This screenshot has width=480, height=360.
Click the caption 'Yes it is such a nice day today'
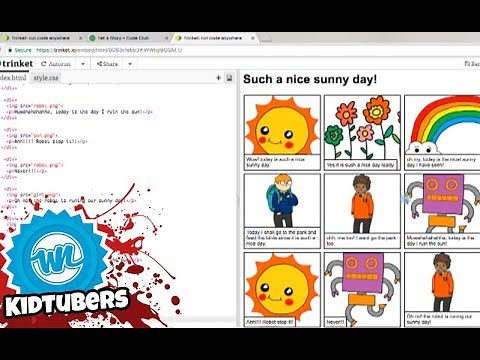pos(361,165)
